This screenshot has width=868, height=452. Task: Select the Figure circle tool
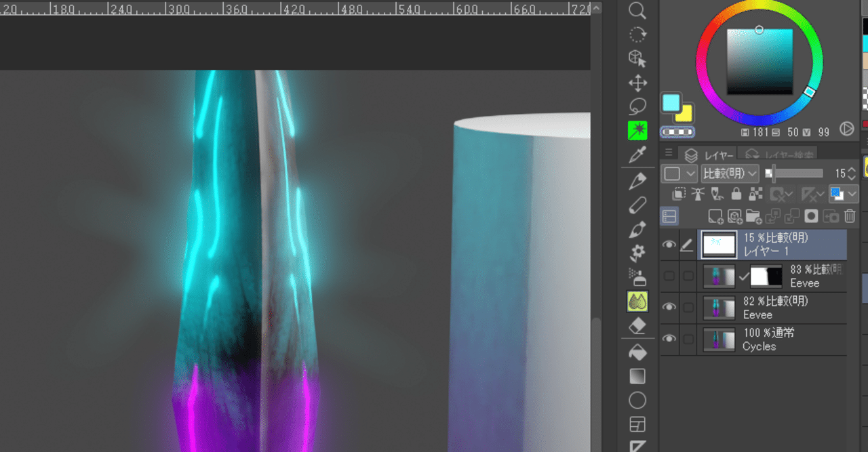click(x=637, y=400)
